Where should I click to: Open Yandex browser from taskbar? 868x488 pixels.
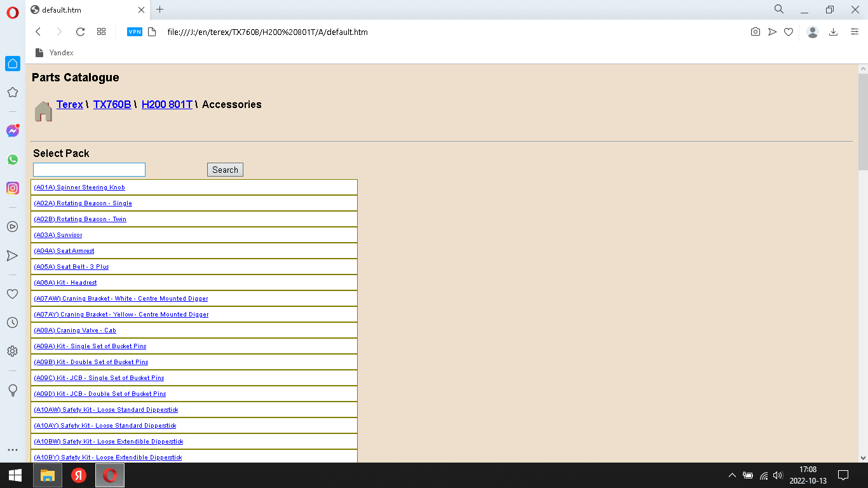(x=79, y=475)
